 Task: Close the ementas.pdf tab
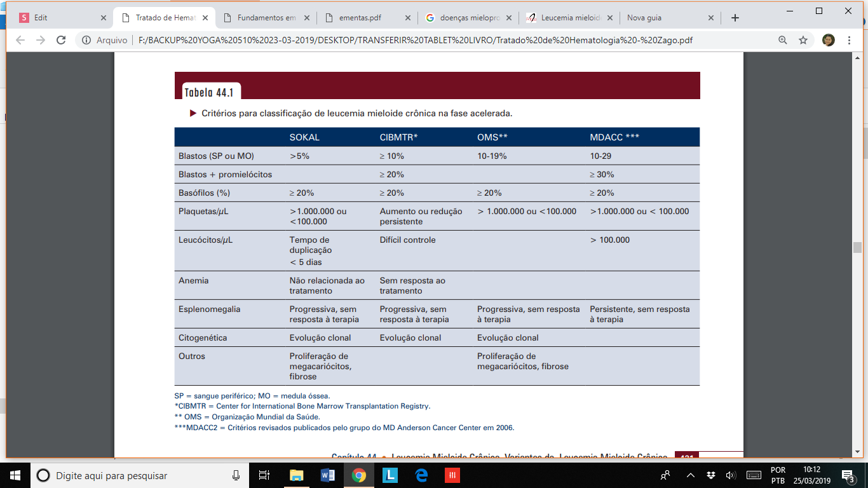click(408, 18)
